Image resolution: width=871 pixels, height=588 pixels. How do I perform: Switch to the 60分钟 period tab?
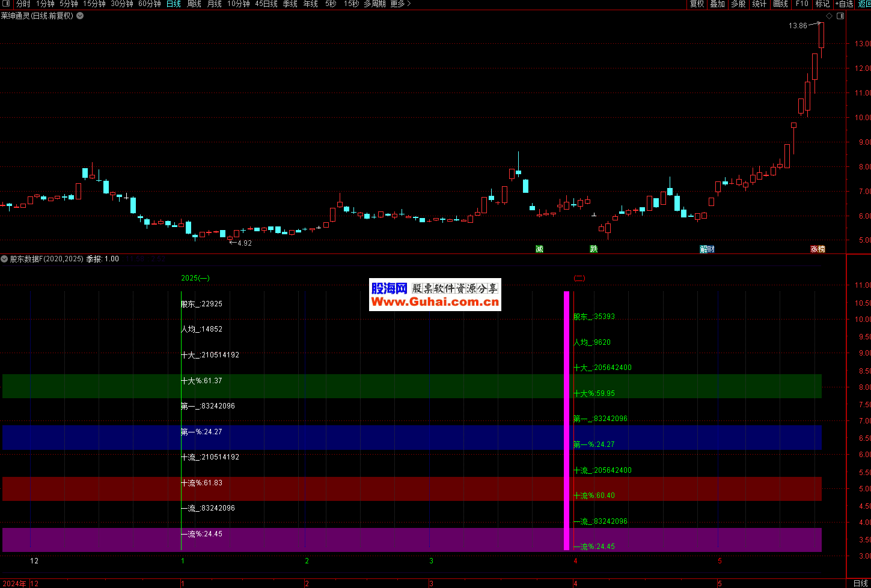click(150, 4)
